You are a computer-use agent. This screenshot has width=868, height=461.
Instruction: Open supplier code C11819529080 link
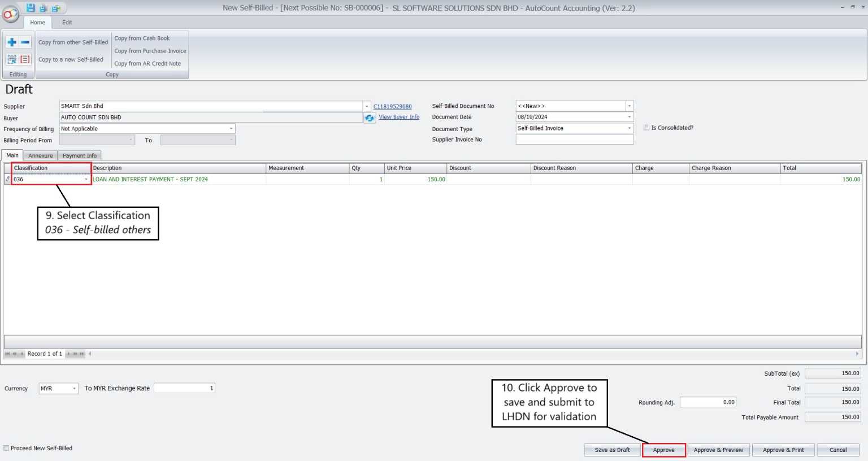[x=392, y=106]
